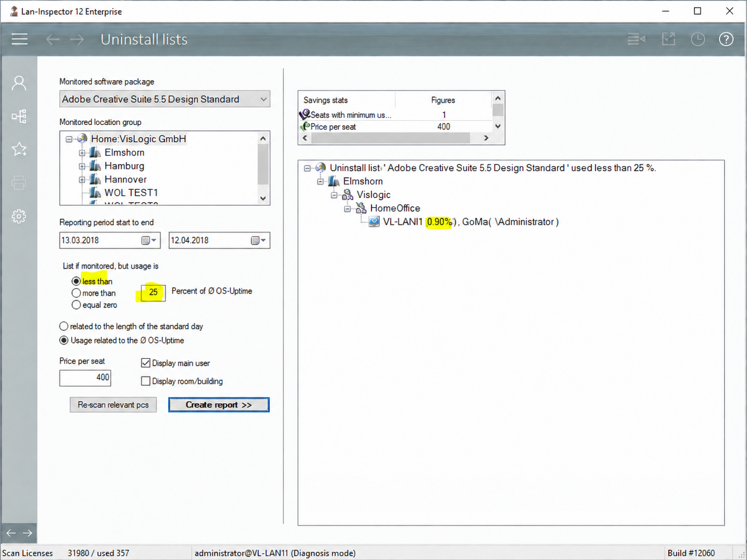
Task: Select 'related to the length of the standard day'
Action: pos(64,326)
